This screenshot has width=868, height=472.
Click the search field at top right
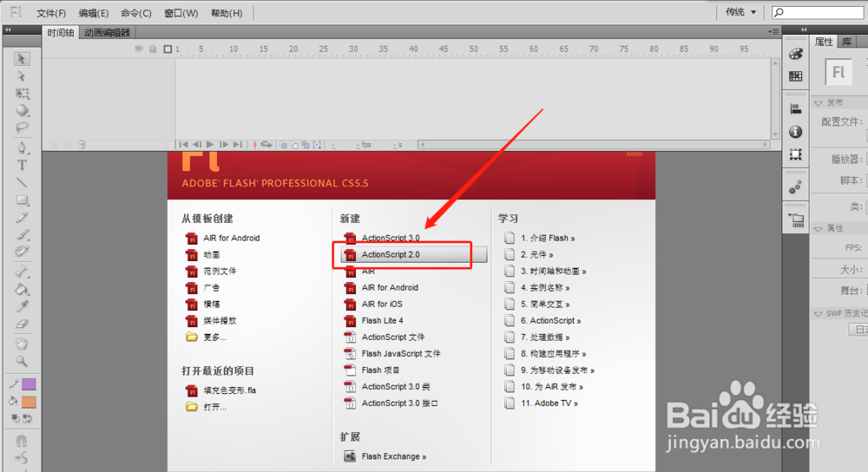[818, 12]
